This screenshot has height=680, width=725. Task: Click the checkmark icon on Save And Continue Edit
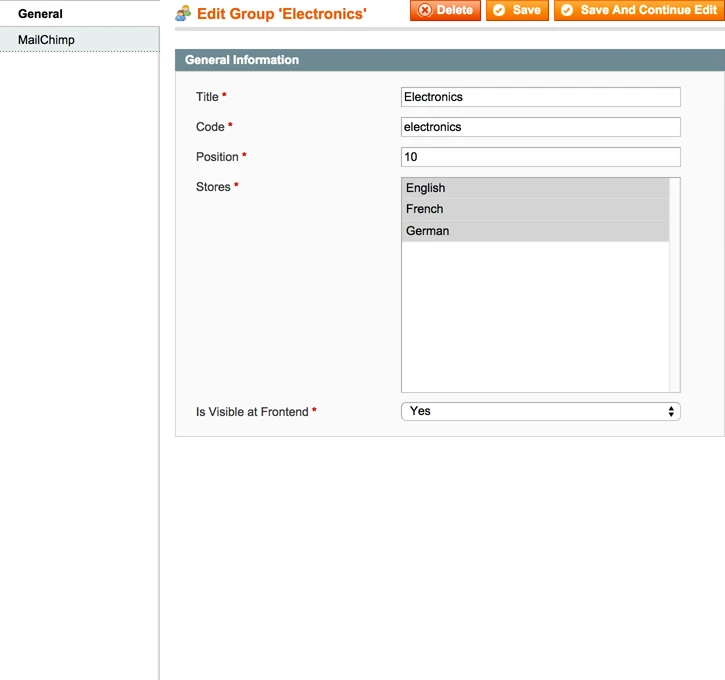pos(567,11)
